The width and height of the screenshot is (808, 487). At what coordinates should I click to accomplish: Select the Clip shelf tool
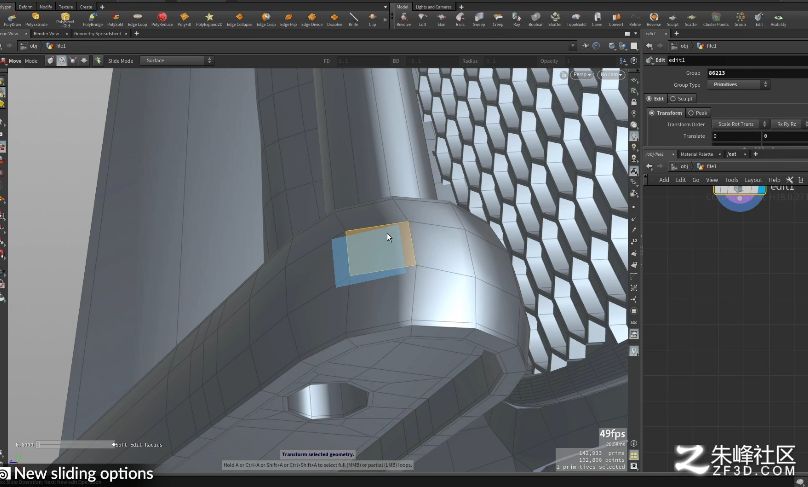(x=372, y=20)
